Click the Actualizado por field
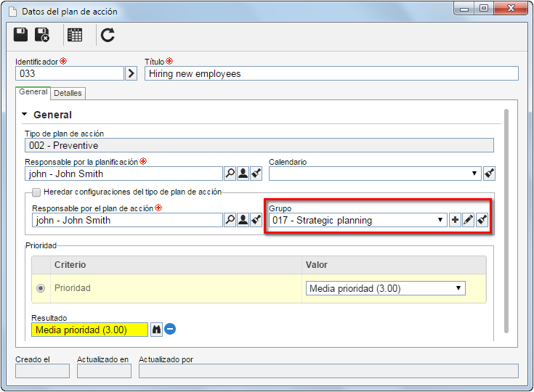Image resolution: width=534 pixels, height=392 pixels. [x=328, y=371]
